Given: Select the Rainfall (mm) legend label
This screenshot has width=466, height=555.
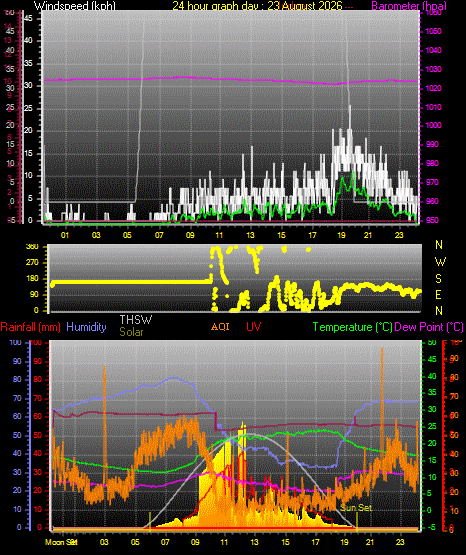Looking at the screenshot, I should pyautogui.click(x=30, y=327).
